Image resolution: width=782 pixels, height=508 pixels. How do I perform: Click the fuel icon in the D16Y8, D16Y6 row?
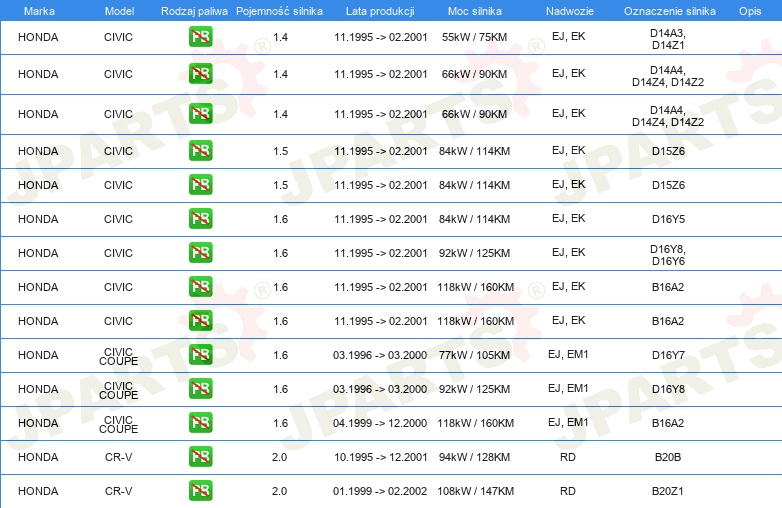[200, 253]
